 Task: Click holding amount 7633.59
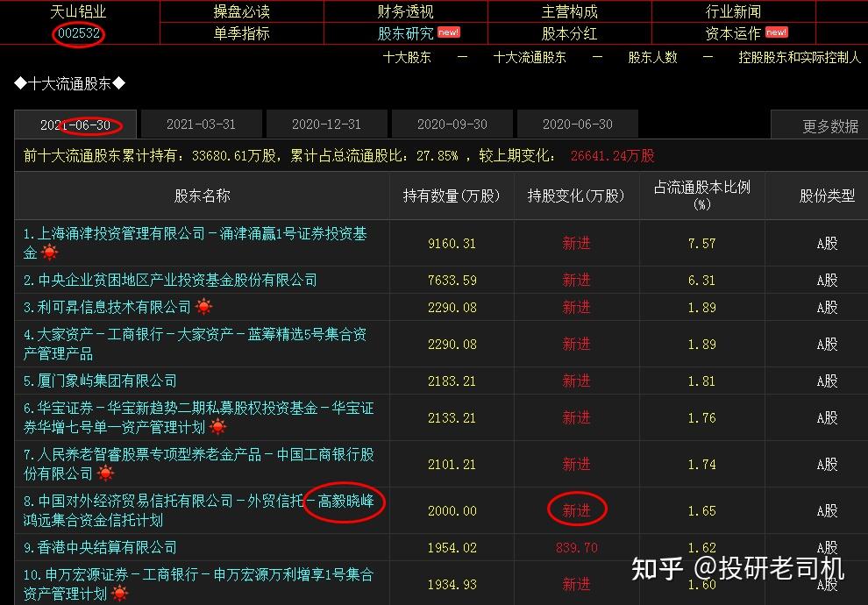pyautogui.click(x=452, y=280)
